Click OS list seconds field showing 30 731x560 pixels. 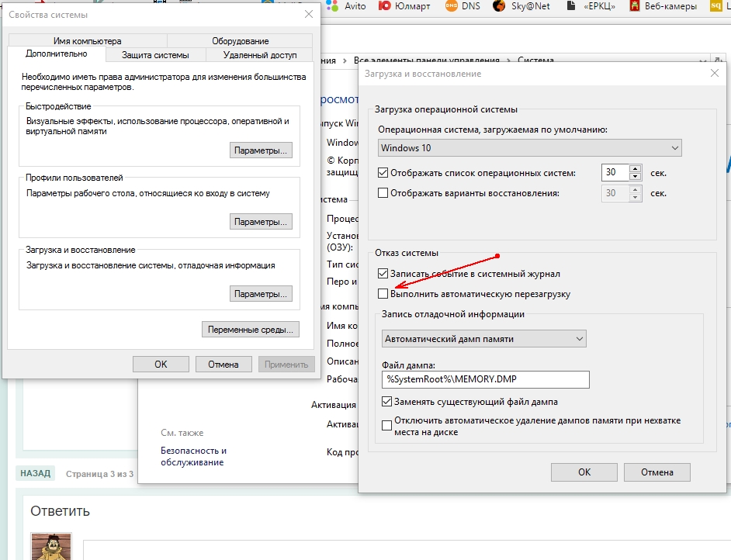[615, 172]
